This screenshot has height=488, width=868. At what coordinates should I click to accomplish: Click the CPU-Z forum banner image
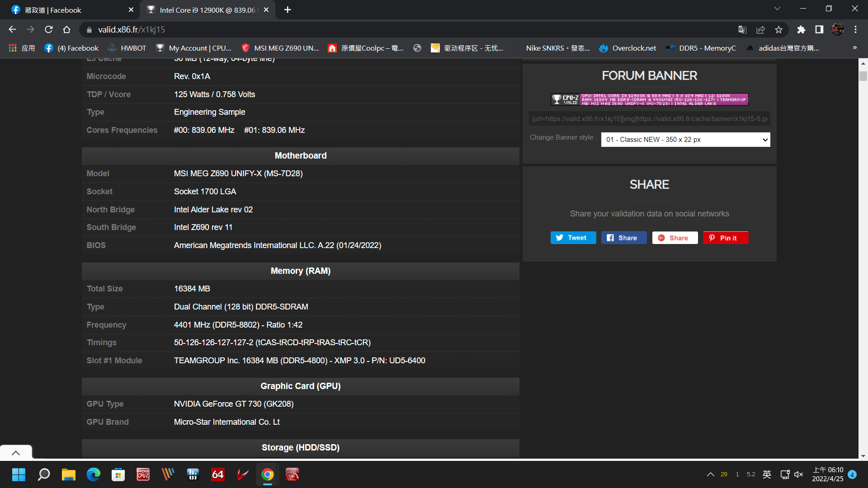click(x=649, y=99)
